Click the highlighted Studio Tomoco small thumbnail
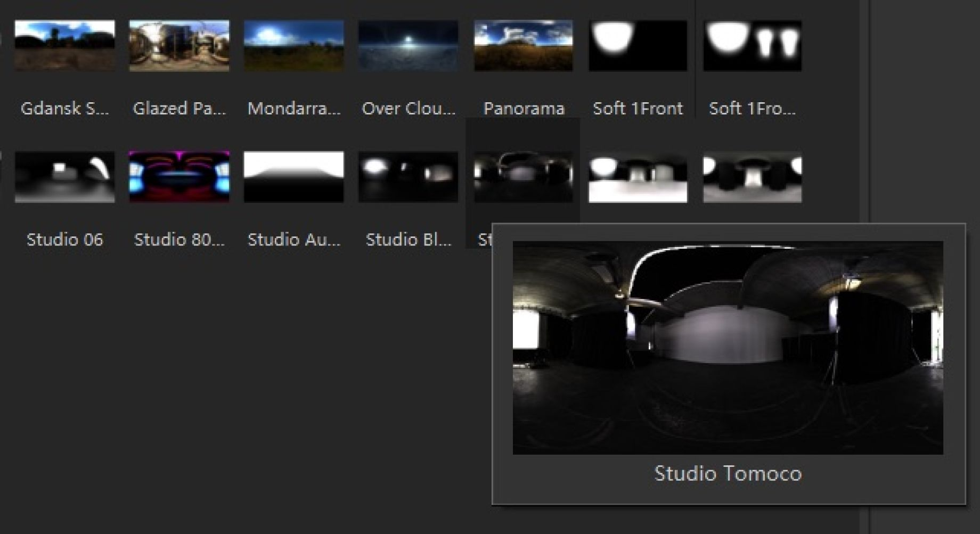Image resolution: width=980 pixels, height=534 pixels. point(524,177)
